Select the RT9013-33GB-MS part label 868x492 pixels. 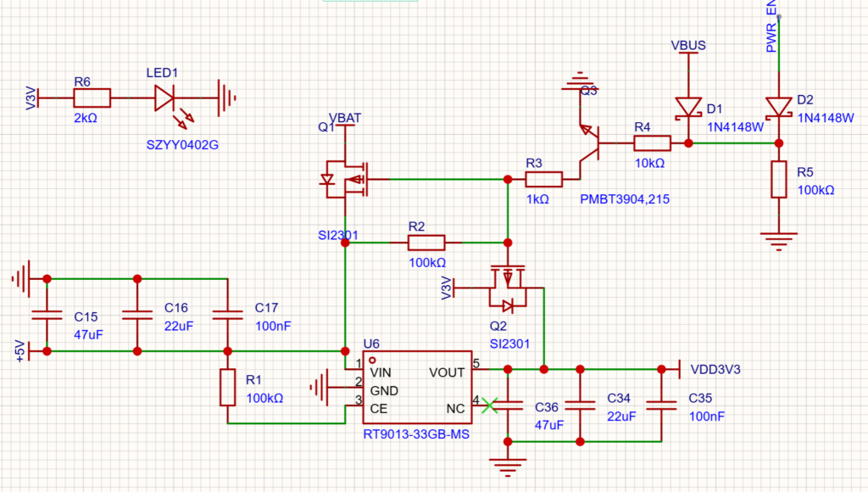416,434
